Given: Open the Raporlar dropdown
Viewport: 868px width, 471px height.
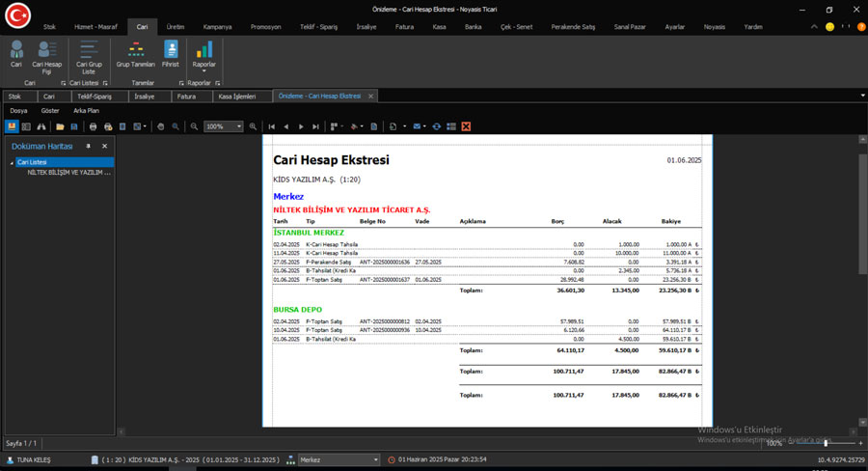Looking at the screenshot, I should click(203, 57).
